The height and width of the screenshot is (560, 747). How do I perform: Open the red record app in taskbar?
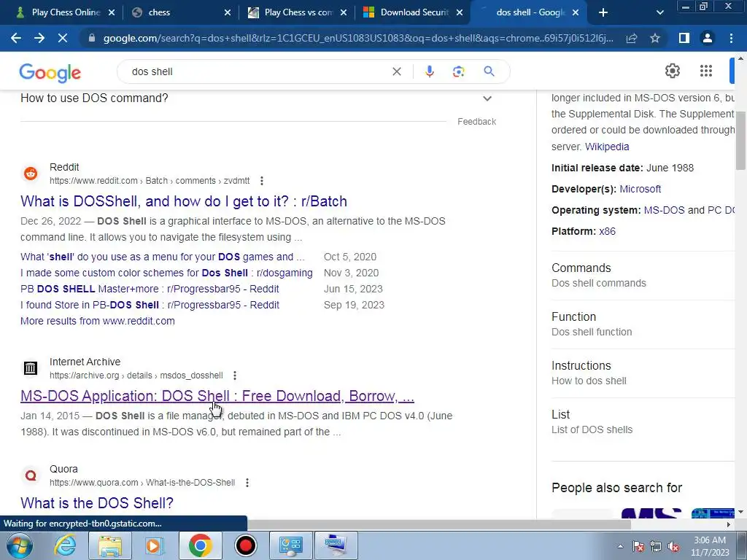(x=246, y=545)
